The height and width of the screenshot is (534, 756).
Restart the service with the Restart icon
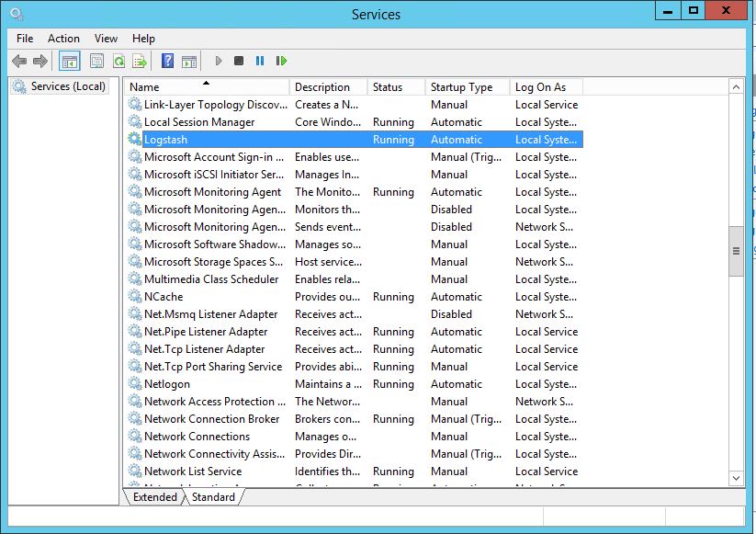(x=281, y=62)
